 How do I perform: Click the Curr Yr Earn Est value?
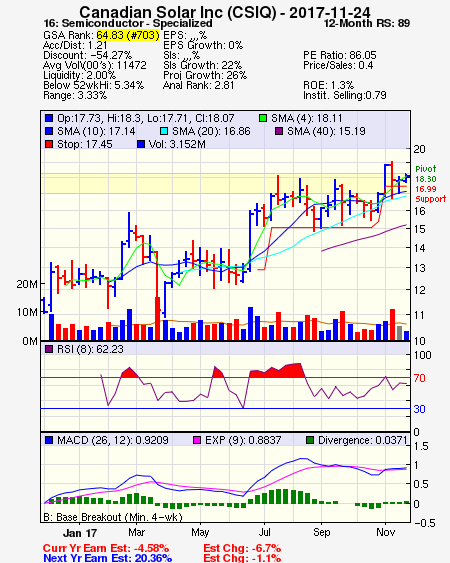(151, 548)
